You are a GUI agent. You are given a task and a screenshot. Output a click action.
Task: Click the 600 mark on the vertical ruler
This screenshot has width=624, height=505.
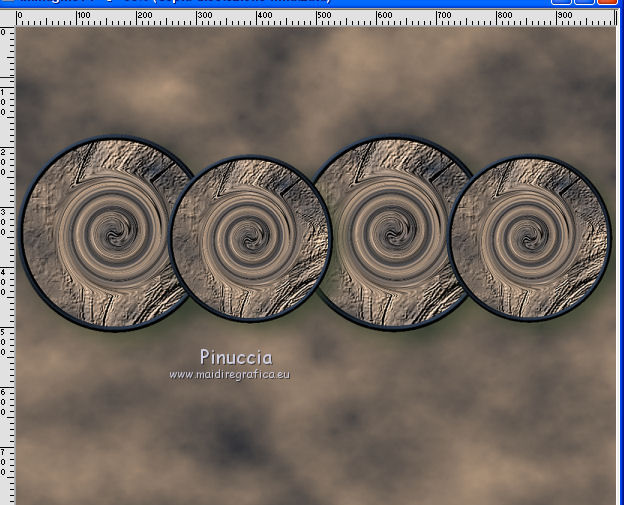point(3,402)
